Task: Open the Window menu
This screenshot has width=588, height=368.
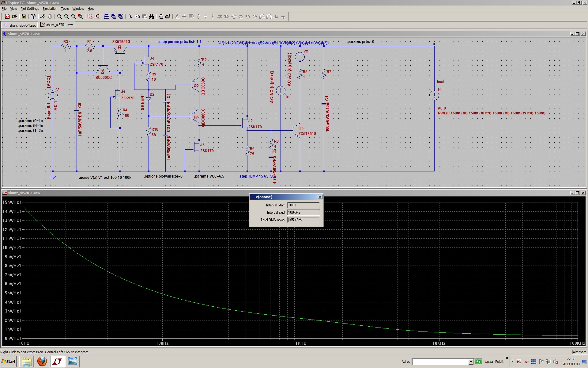Action: point(78,9)
